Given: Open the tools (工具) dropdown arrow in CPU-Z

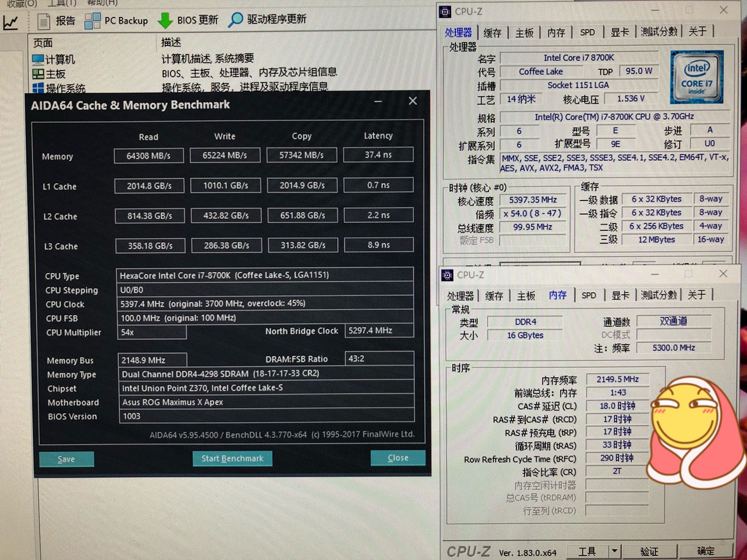Looking at the screenshot, I should coord(614,550).
